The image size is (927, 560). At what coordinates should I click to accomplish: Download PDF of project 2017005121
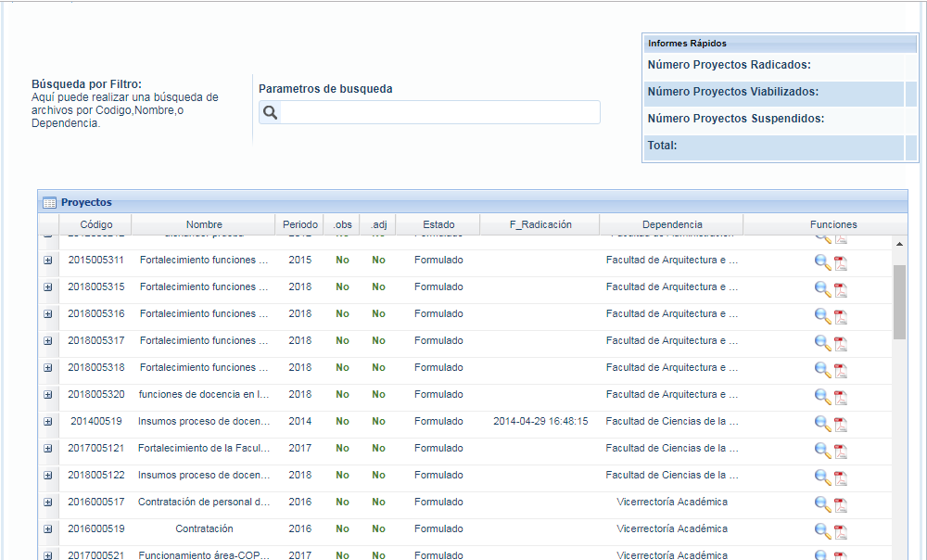(841, 451)
